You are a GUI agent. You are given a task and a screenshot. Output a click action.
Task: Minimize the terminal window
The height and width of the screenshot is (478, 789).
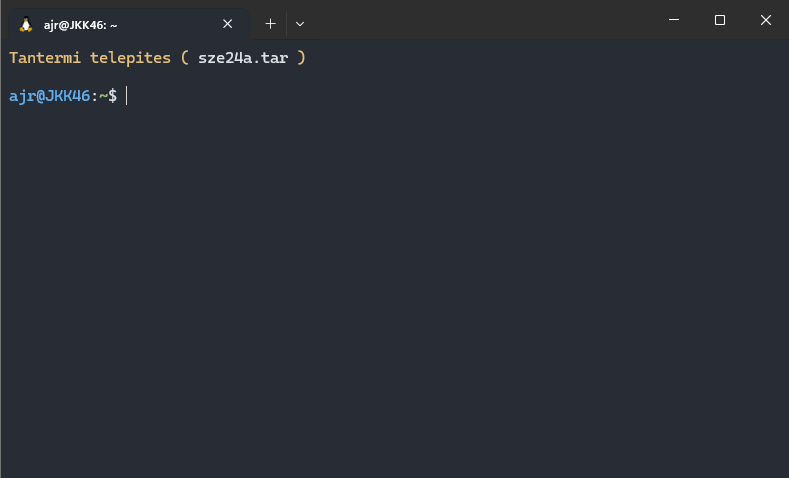click(674, 20)
